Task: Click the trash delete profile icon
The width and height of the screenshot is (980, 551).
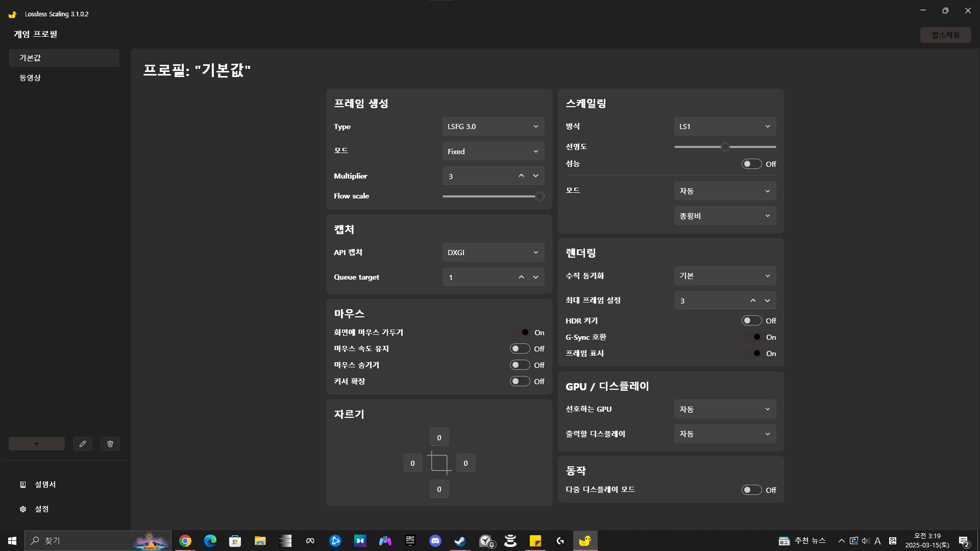Action: click(x=110, y=444)
